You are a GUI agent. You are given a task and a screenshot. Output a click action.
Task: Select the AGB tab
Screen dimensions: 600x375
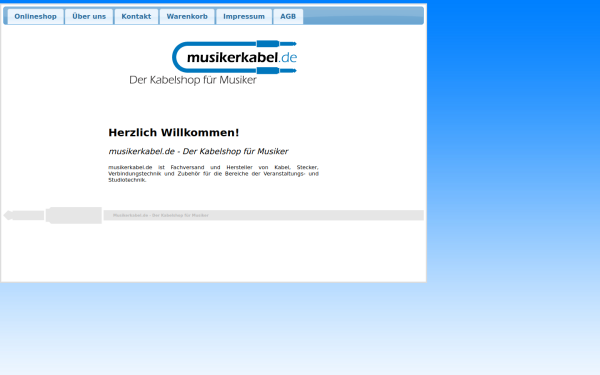pos(288,16)
